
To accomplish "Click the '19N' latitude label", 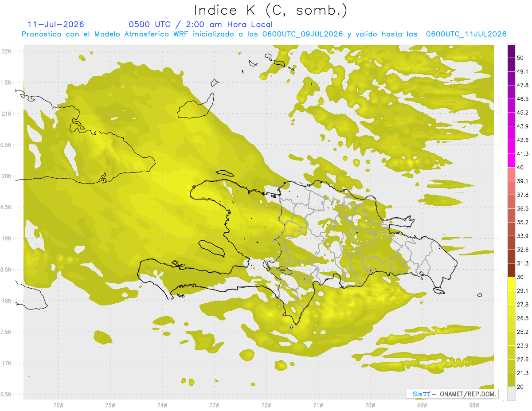I will click(7, 239).
